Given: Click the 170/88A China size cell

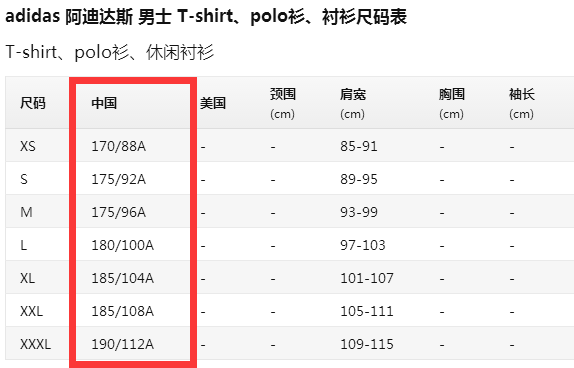Looking at the screenshot, I should tap(119, 146).
